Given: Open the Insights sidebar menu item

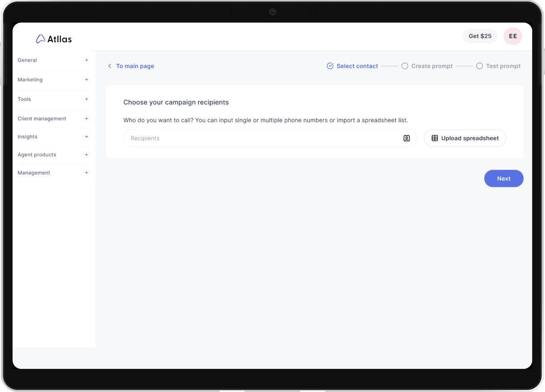Looking at the screenshot, I should click(x=27, y=137).
